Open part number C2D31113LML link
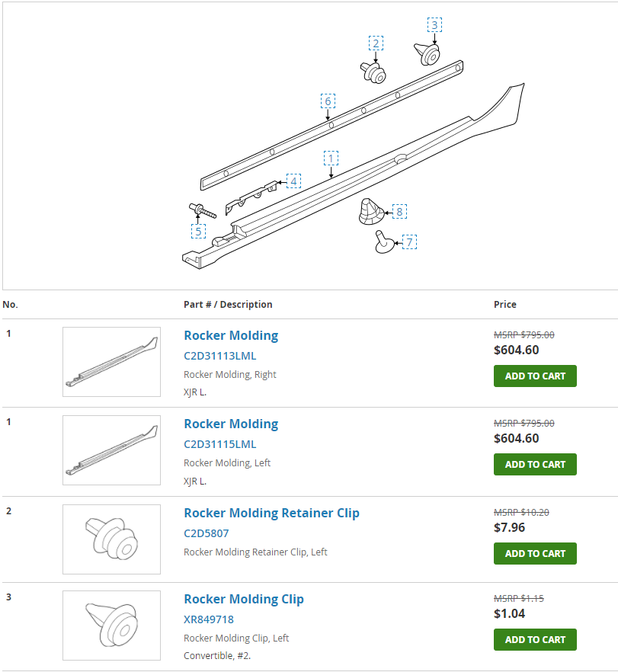This screenshot has width=618, height=672. (219, 356)
